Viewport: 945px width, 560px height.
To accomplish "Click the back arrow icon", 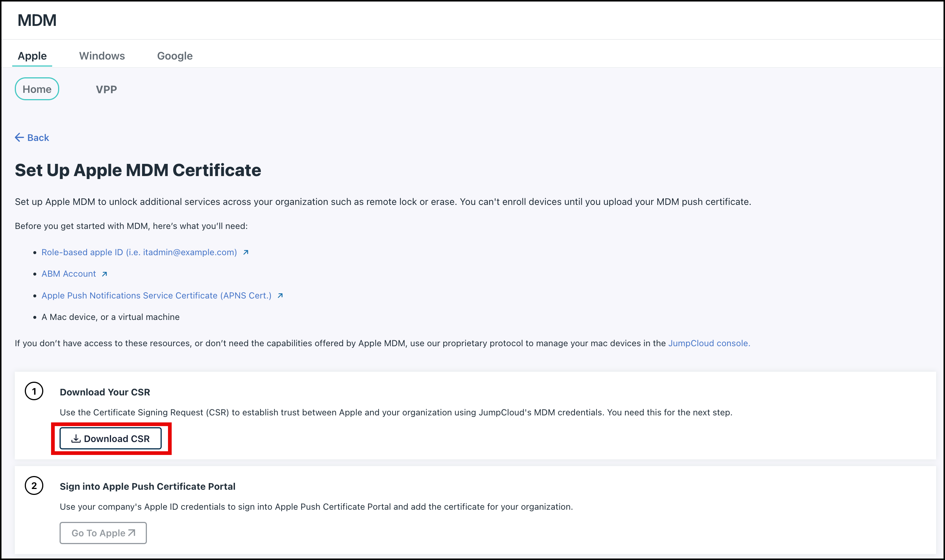I will pyautogui.click(x=19, y=137).
